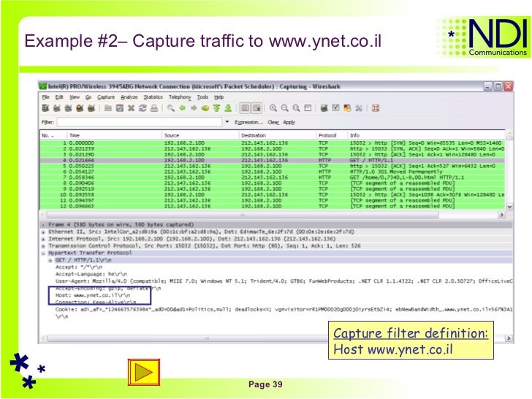Click packet details horizontal scrollbar thumb
The width and height of the screenshot is (532, 399).
207,338
